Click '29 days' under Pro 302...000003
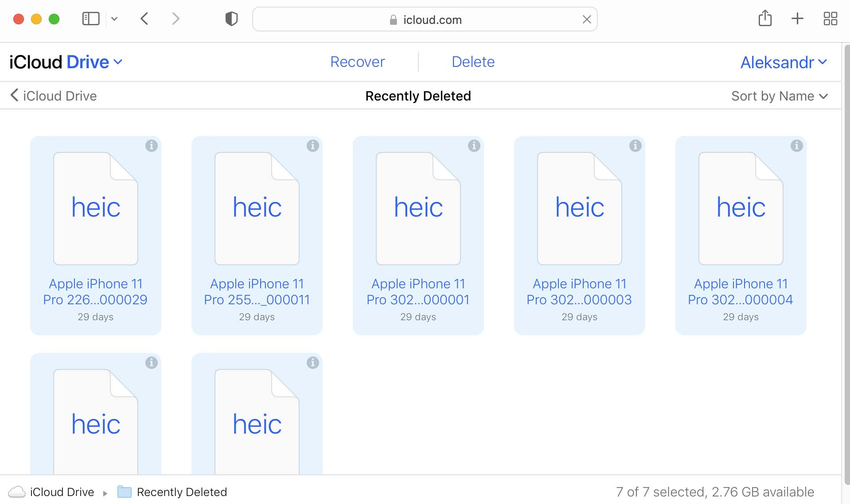Screen dimensions: 850x504 (580, 317)
